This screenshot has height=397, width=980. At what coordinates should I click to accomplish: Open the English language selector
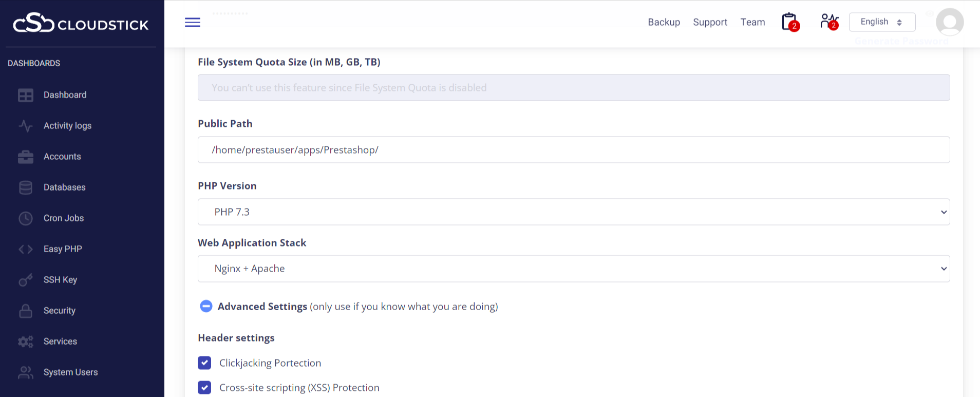tap(881, 22)
